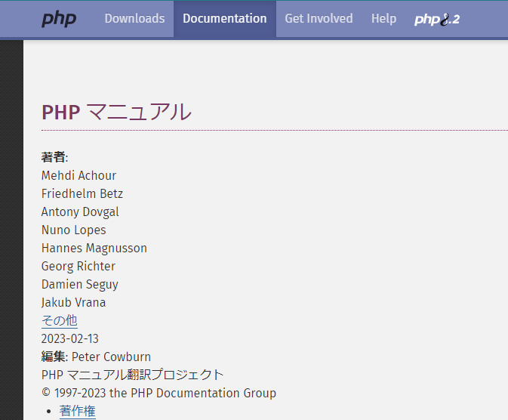508x420 pixels.
Task: Click the author name Georg Richter
Action: click(x=79, y=266)
